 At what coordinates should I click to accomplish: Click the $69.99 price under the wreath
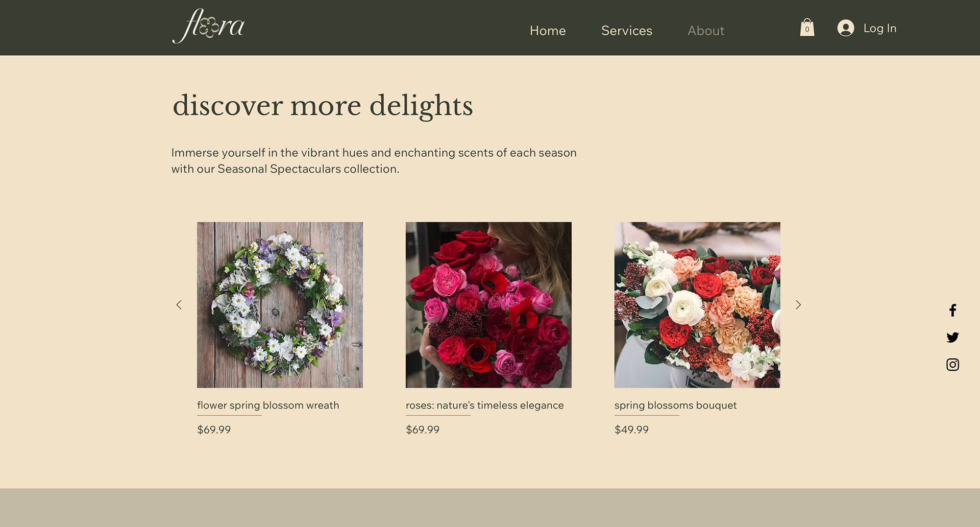[214, 430]
